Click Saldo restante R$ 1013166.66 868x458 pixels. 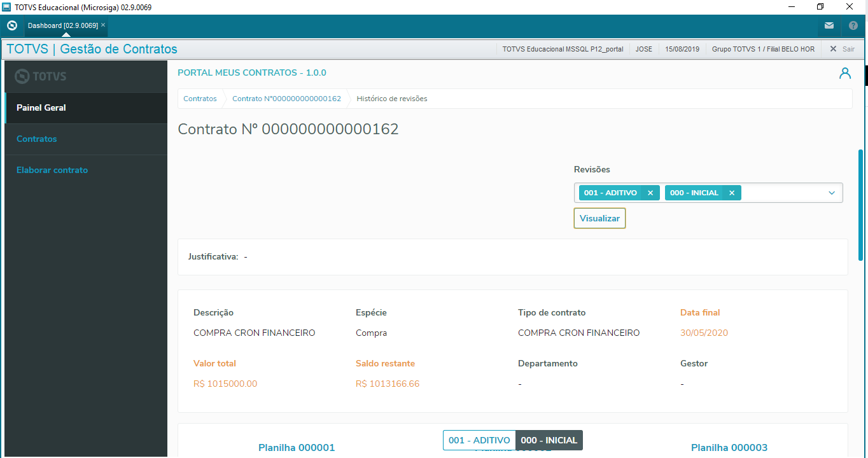click(388, 384)
